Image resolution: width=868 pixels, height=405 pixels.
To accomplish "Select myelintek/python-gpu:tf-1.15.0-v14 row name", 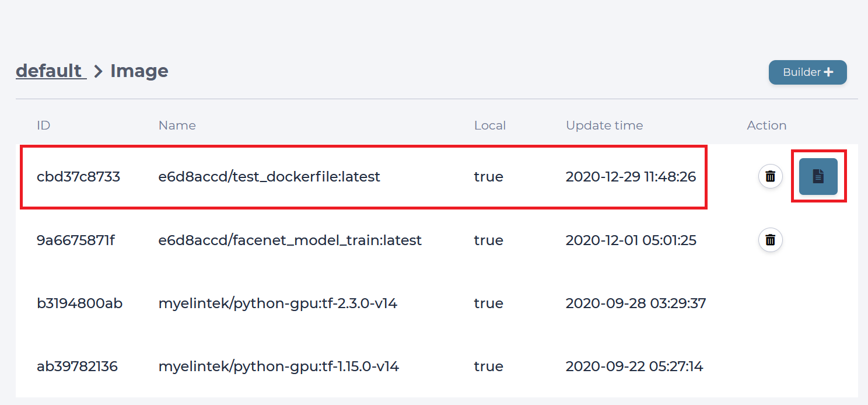I will click(x=279, y=366).
